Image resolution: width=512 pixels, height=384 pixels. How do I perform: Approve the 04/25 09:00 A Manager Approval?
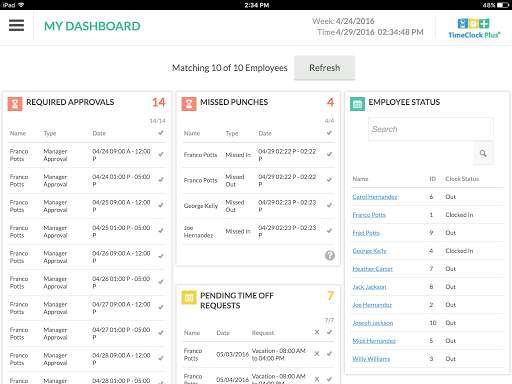click(161, 205)
